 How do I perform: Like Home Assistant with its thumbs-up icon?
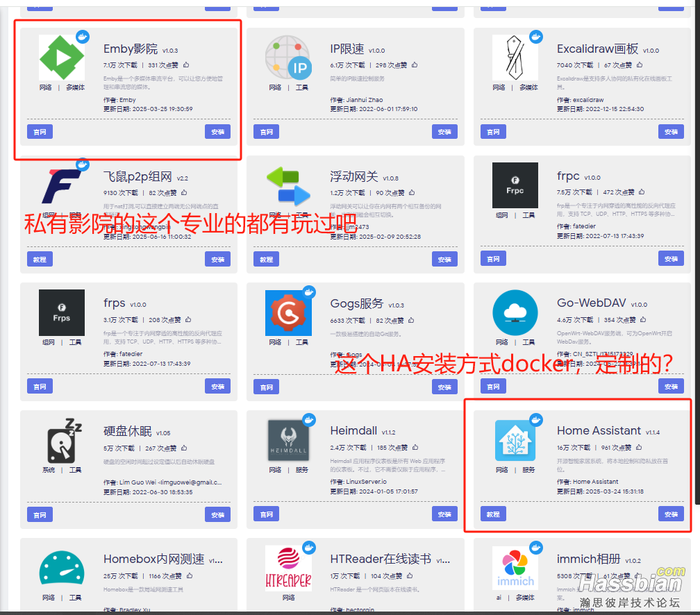[640, 447]
